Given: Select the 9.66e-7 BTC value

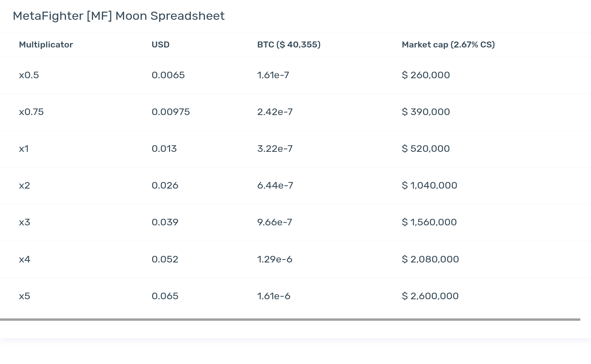Looking at the screenshot, I should (x=274, y=222).
